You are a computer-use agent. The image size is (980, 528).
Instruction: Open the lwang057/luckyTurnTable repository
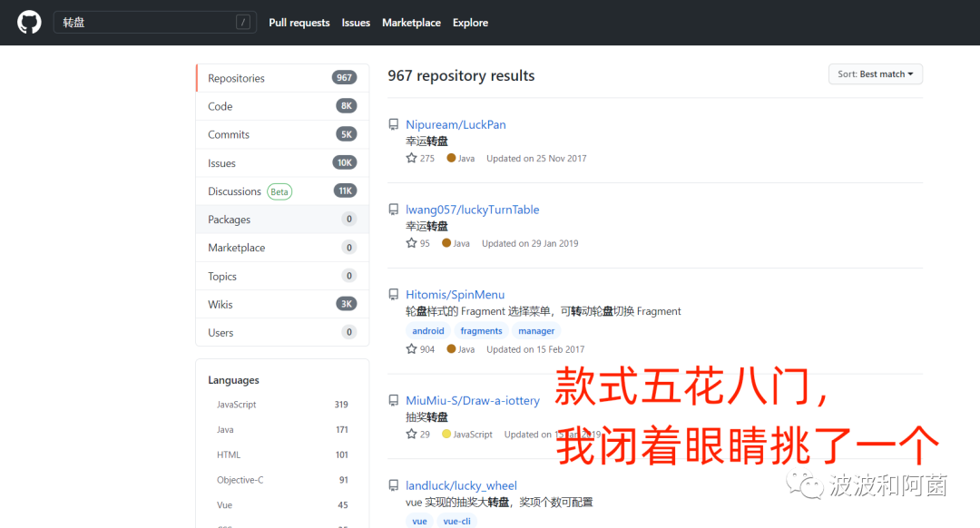pos(473,210)
